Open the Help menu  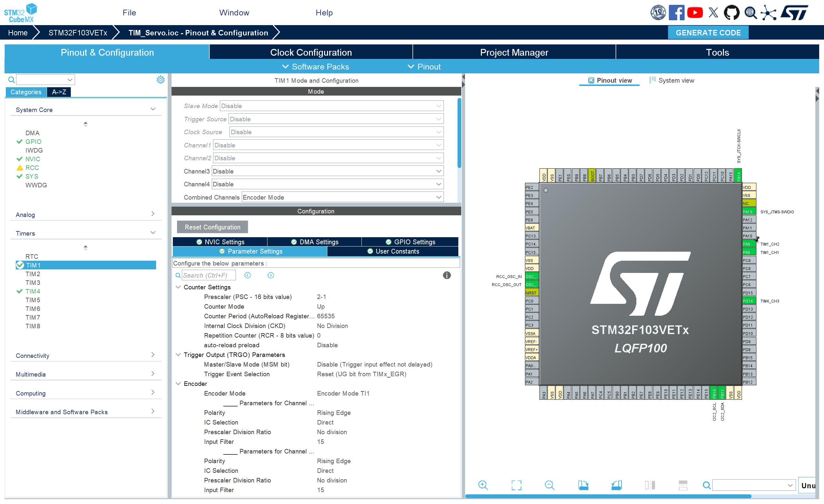(x=324, y=13)
